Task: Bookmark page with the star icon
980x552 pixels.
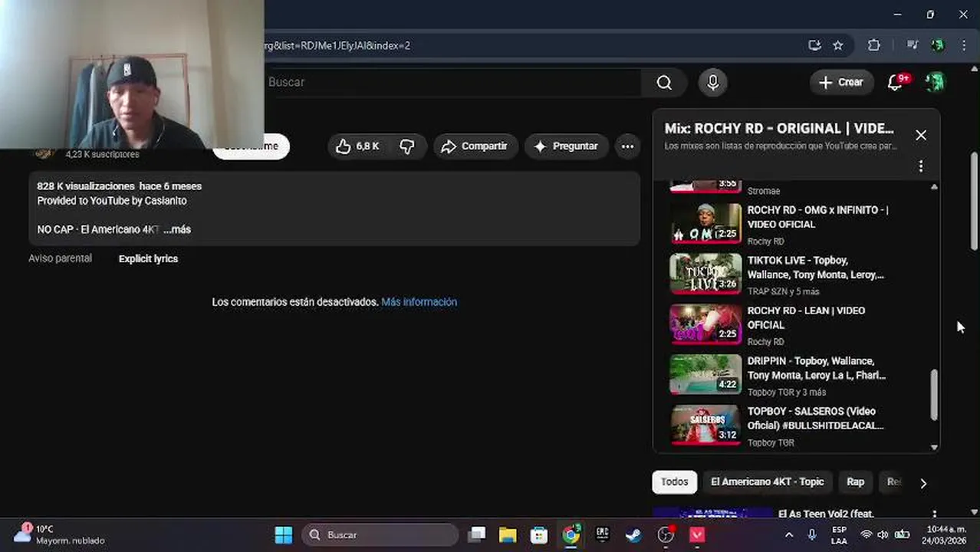Action: click(x=838, y=45)
